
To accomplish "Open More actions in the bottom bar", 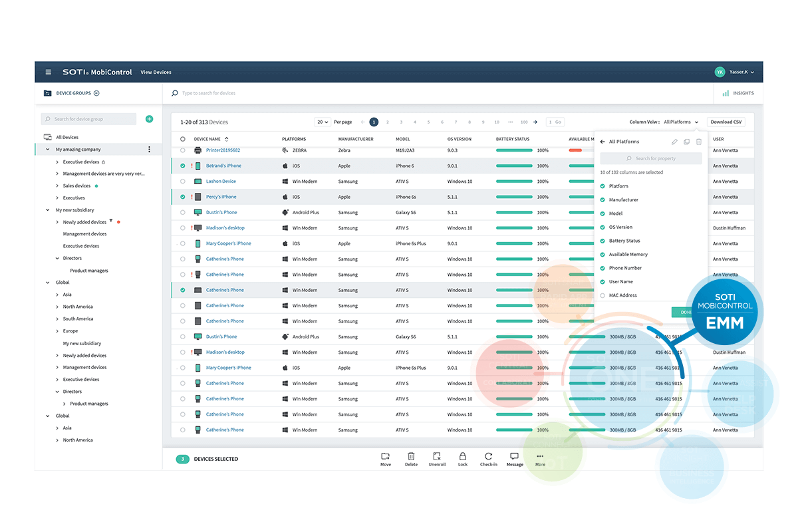I will [x=540, y=459].
